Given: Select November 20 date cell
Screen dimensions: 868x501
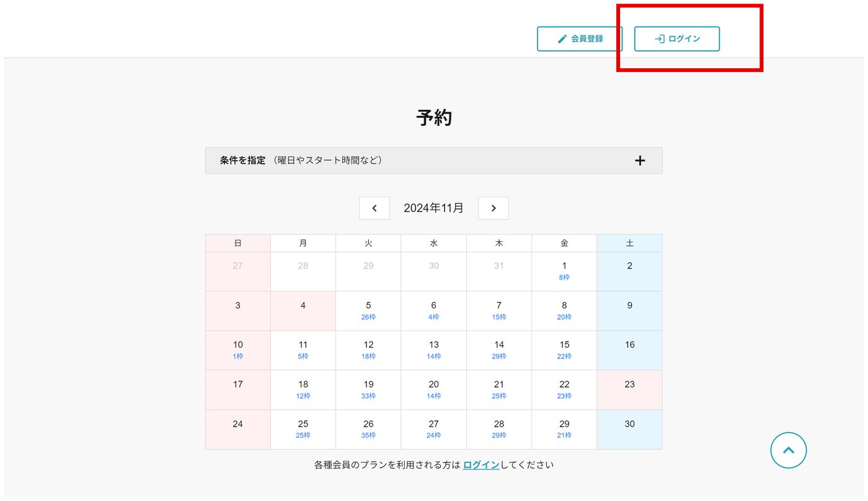Looking at the screenshot, I should tap(433, 390).
